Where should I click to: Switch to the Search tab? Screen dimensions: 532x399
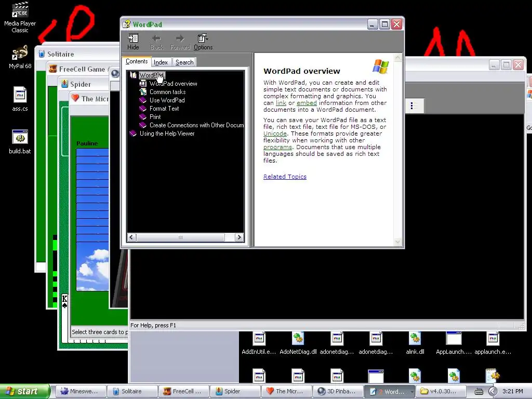pyautogui.click(x=184, y=62)
